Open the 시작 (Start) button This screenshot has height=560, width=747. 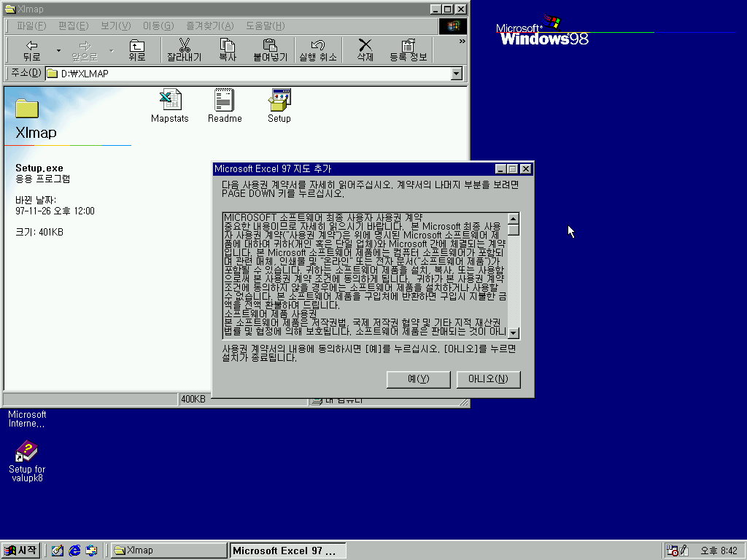click(x=20, y=551)
